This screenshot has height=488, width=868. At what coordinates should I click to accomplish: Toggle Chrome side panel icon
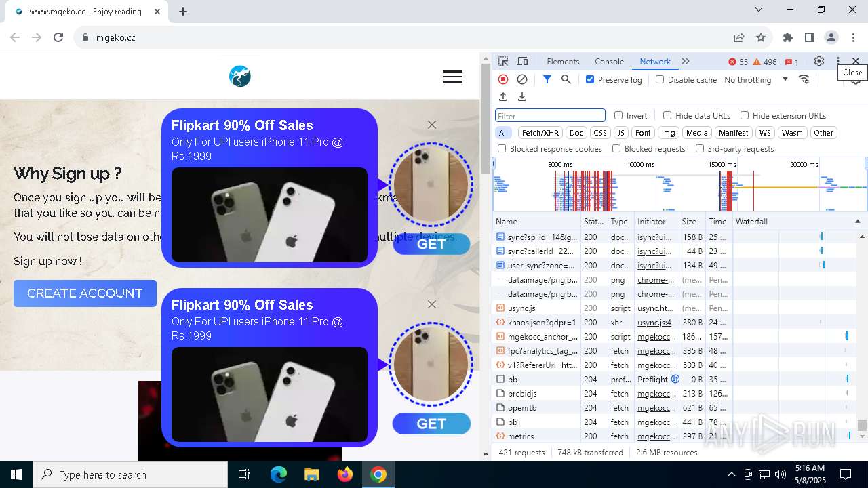pyautogui.click(x=810, y=37)
